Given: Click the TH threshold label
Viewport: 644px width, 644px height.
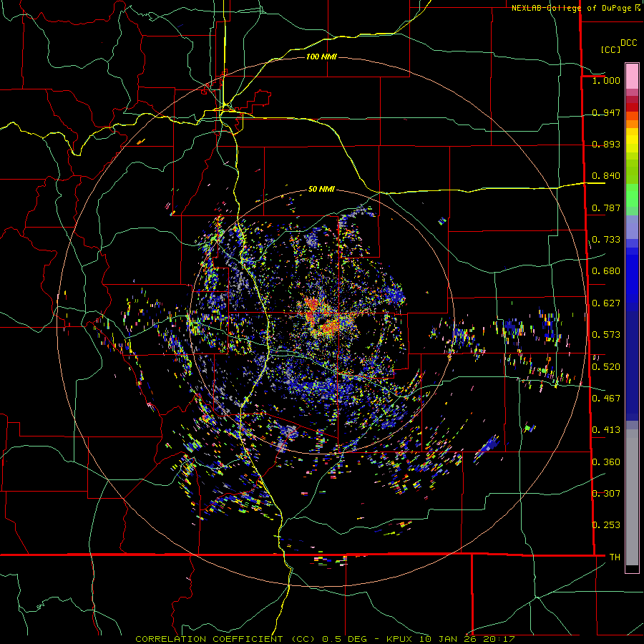Looking at the screenshot, I should coord(615,557).
